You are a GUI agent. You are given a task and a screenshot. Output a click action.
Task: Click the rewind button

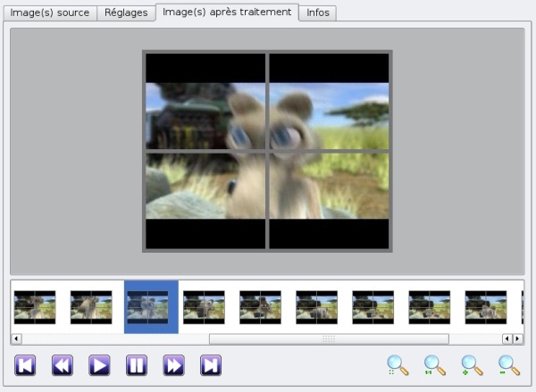(x=63, y=365)
